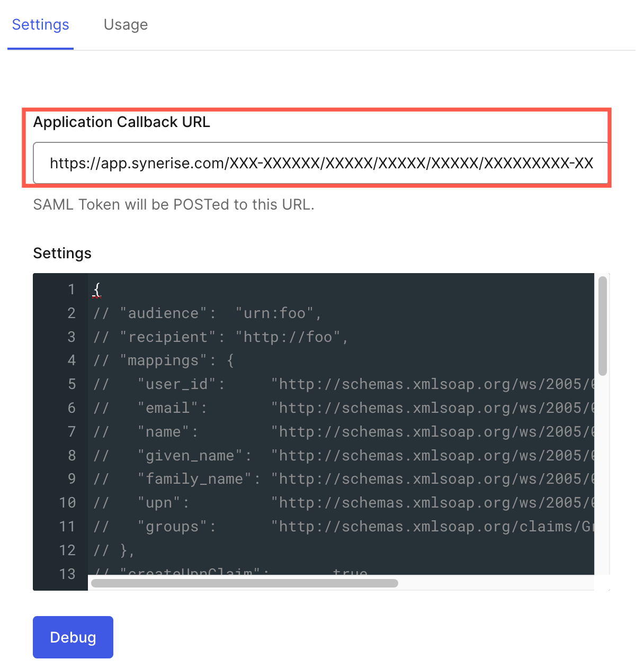The width and height of the screenshot is (644, 669).
Task: Click the horizontal scrollbar below the editor
Action: [x=244, y=583]
